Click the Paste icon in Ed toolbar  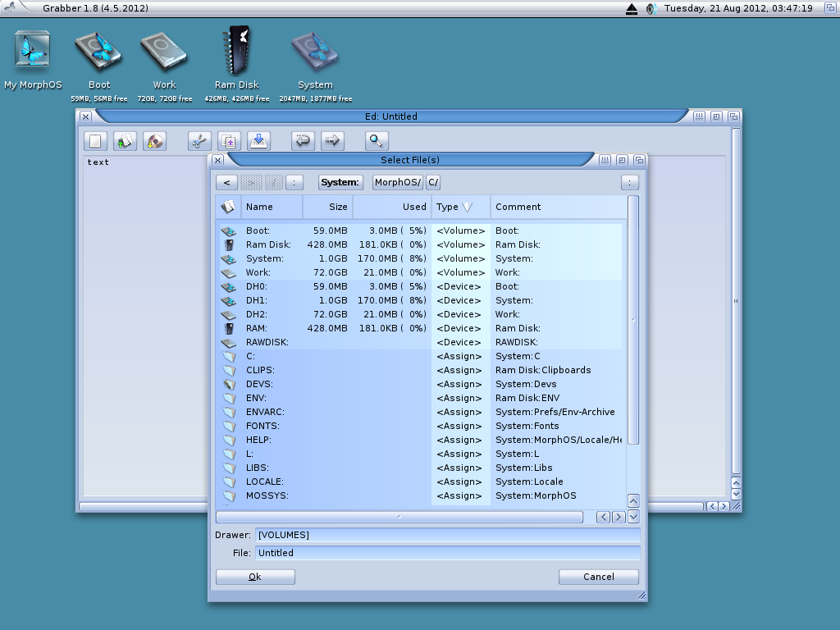pyautogui.click(x=258, y=141)
